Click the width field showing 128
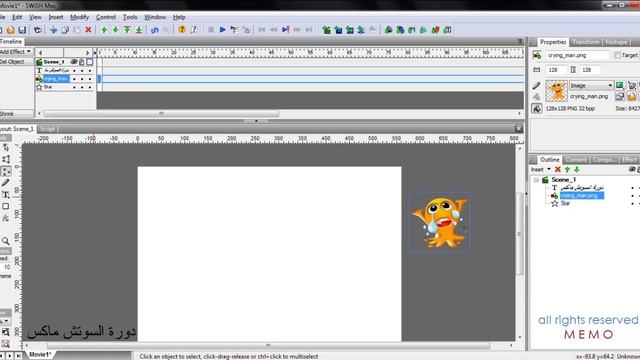The height and width of the screenshot is (360, 640). point(557,70)
